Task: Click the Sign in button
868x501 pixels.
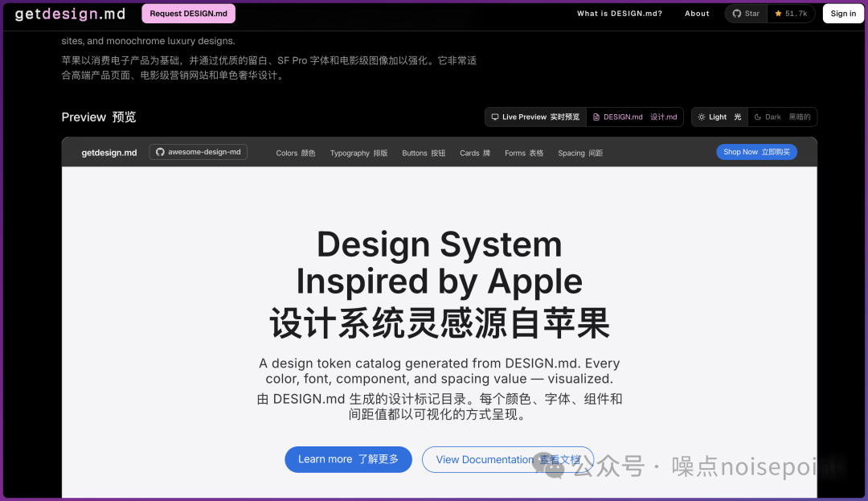Action: click(x=843, y=14)
